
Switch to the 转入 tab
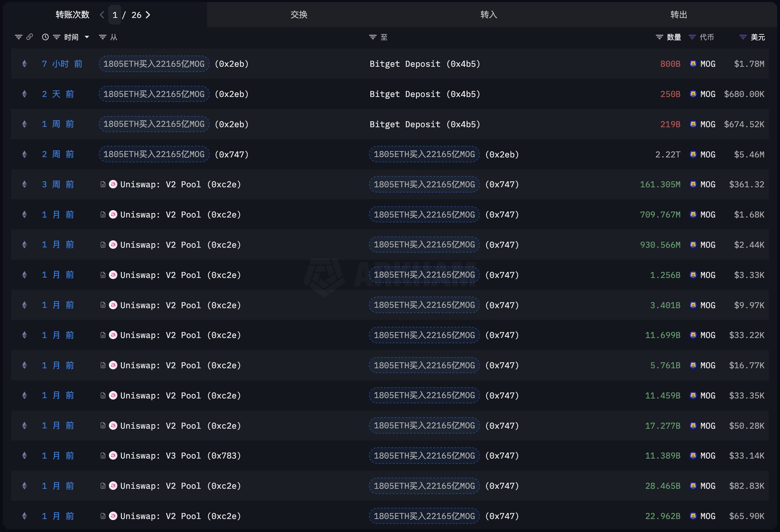[x=489, y=15]
